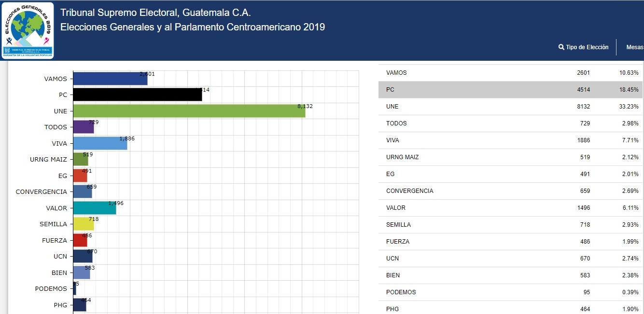644x314 pixels.
Task: Select the VAMOS row in results table
Action: pyautogui.click(x=510, y=73)
